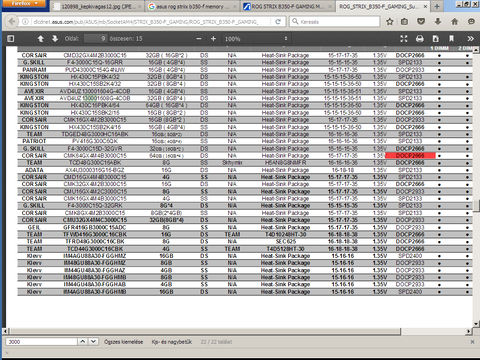Toggle Összes kiemelése highlight all
This screenshot has width=480, height=360.
[123, 342]
